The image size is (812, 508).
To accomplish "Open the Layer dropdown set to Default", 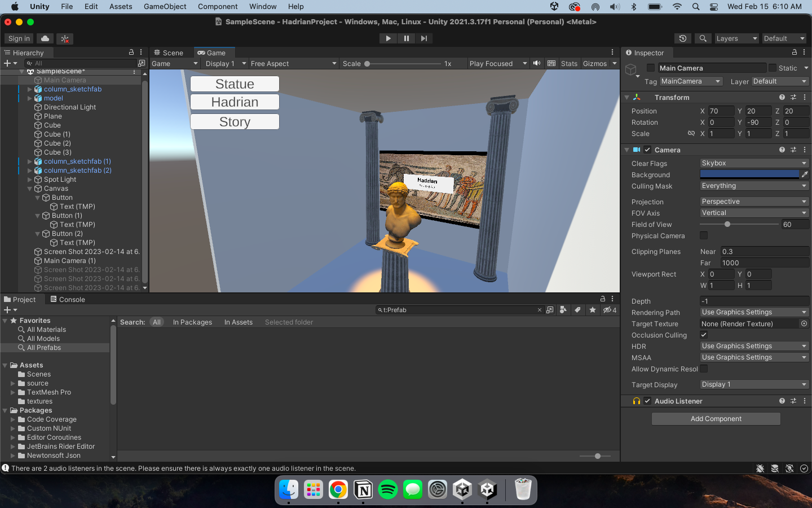I will 780,81.
